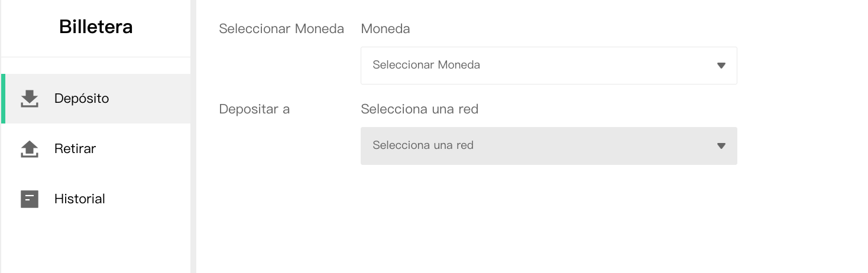Click the Selecciona una red heading label

tap(419, 109)
